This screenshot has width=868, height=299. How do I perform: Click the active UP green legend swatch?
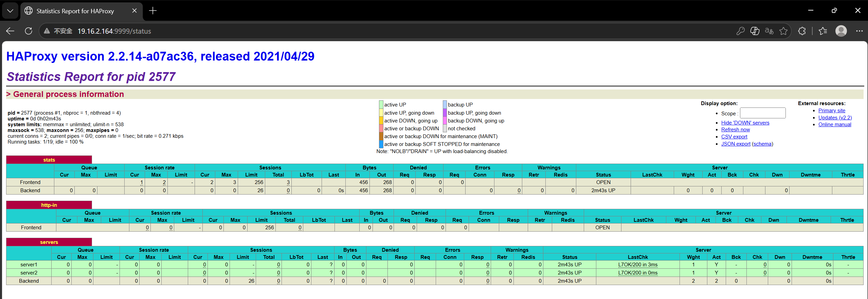coord(381,104)
